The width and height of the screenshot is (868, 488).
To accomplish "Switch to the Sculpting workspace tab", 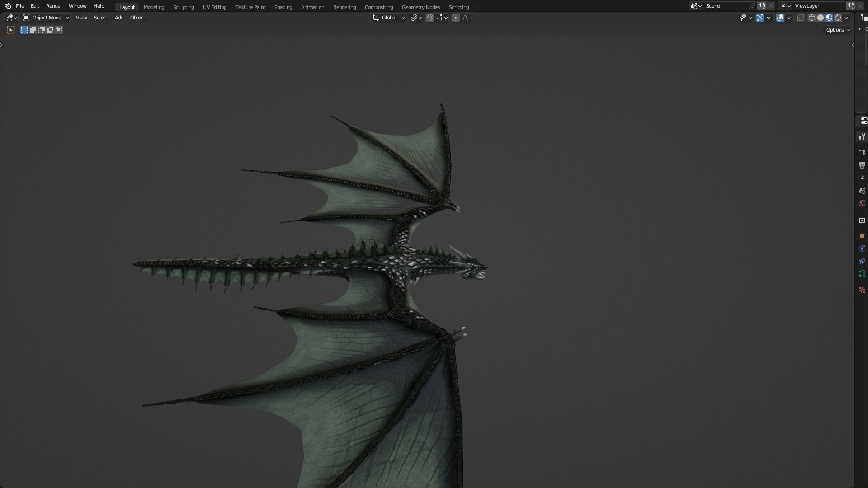I will tap(183, 7).
